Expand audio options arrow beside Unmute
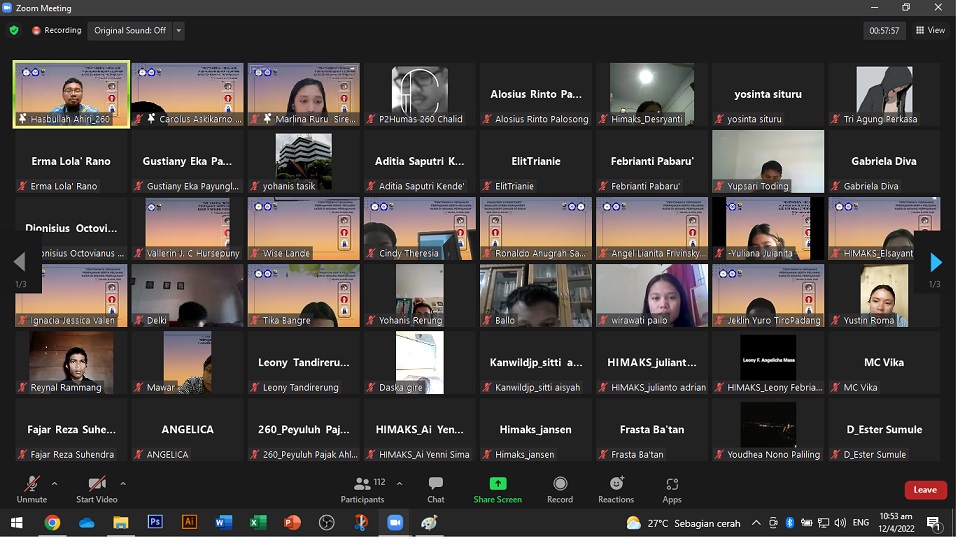 pos(54,483)
